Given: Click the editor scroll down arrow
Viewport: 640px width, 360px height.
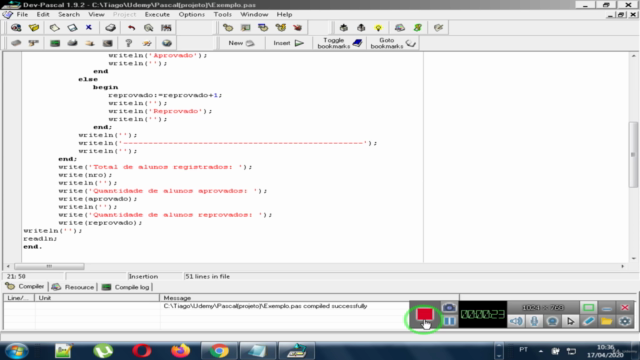Looking at the screenshot, I should [633, 258].
